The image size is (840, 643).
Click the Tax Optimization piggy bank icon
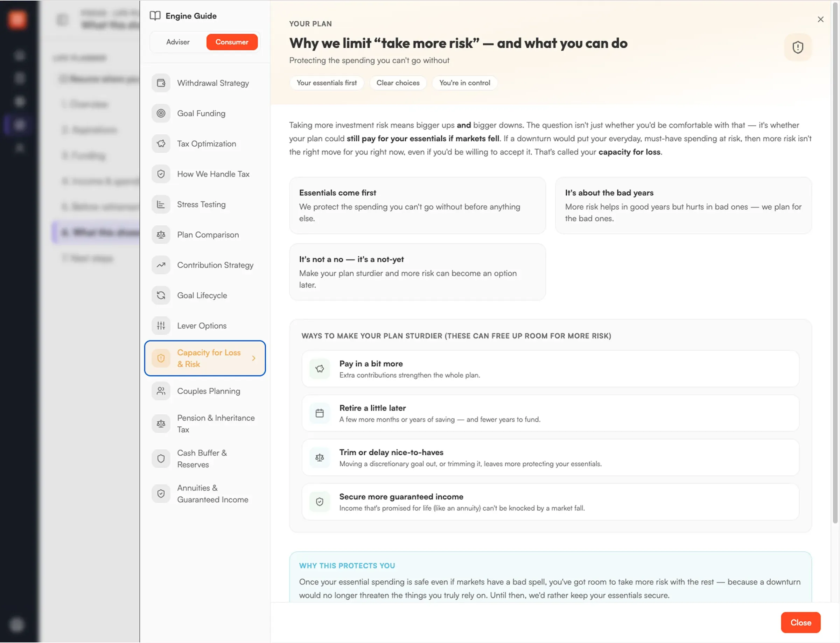[161, 144]
